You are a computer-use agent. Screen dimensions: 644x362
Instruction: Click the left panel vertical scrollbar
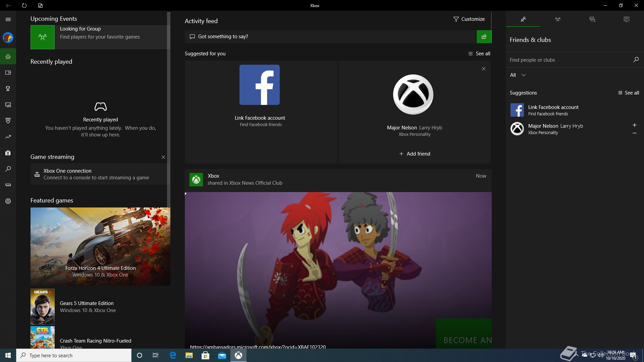coord(169,110)
